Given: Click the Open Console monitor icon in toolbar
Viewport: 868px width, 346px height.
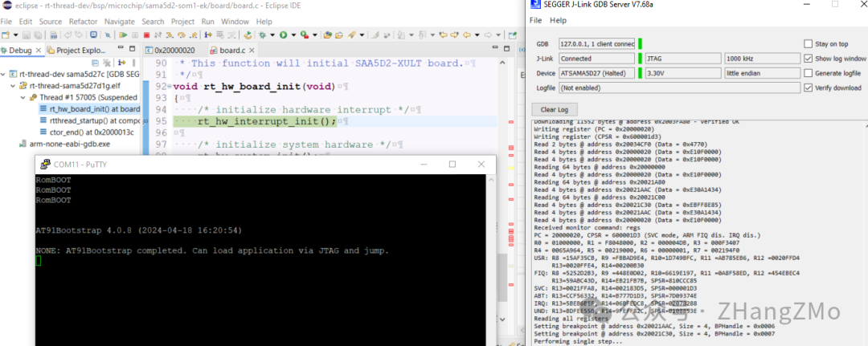Looking at the screenshot, I should click(x=93, y=35).
